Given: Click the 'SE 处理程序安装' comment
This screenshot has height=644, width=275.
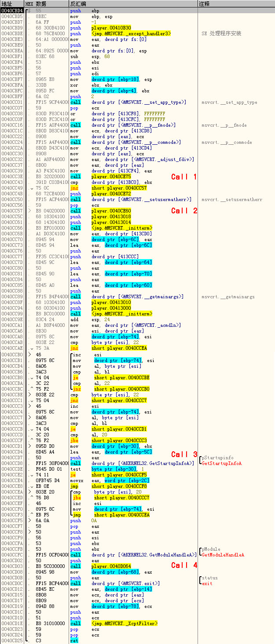Looking at the screenshot, I should tap(221, 33).
